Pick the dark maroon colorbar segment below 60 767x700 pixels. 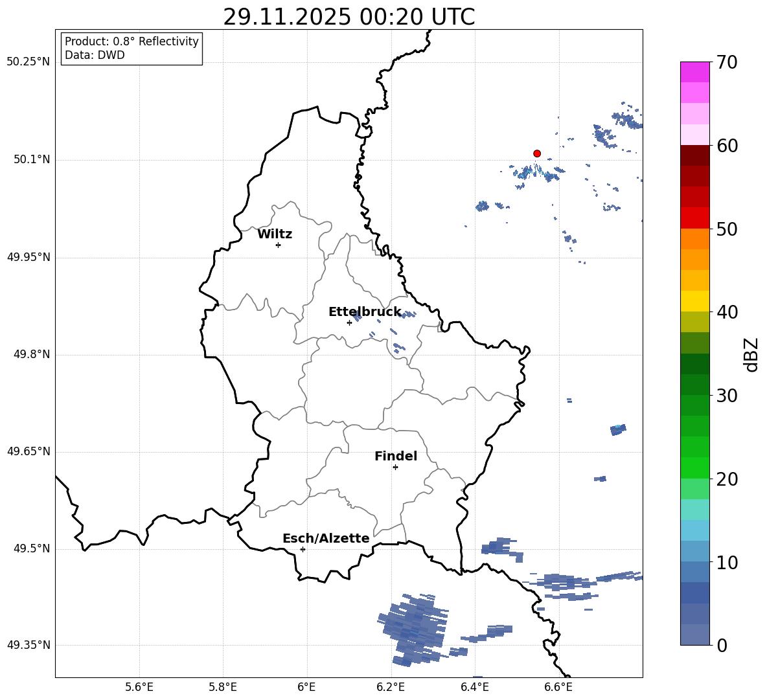(695, 155)
